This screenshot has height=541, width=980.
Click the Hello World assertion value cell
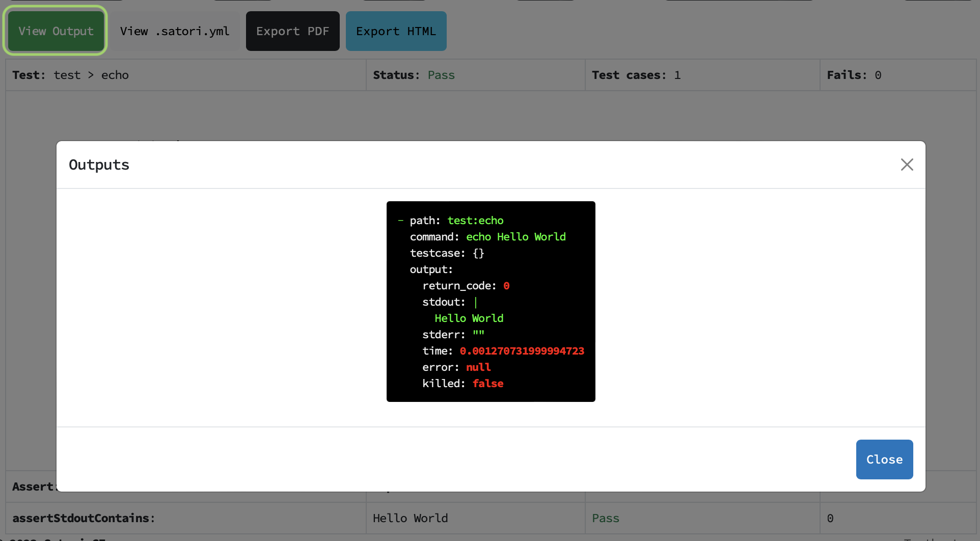(476, 518)
